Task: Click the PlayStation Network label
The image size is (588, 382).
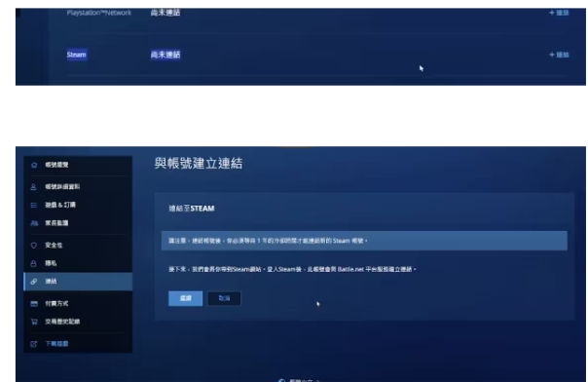Action: pos(99,13)
